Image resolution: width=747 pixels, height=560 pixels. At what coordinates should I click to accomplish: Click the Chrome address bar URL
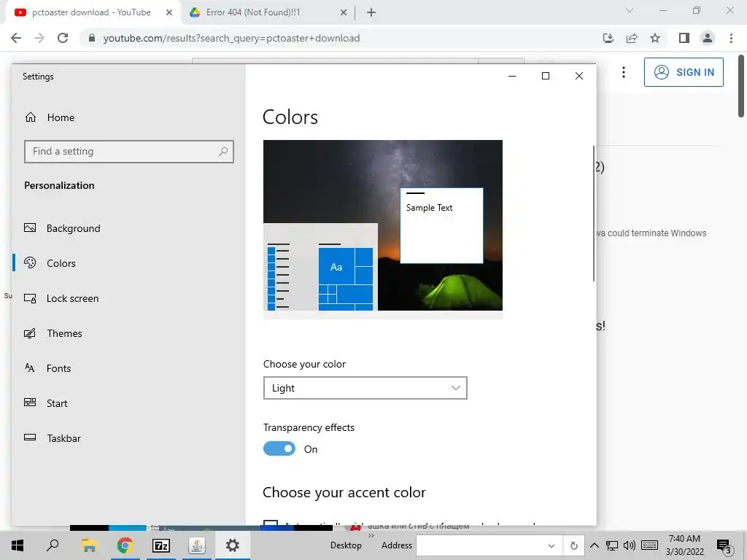[x=231, y=38]
